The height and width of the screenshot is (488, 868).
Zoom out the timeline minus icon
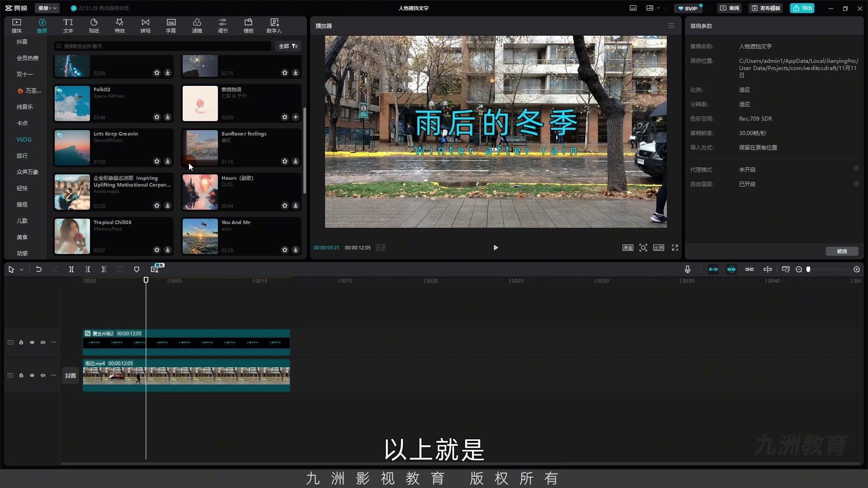click(799, 269)
